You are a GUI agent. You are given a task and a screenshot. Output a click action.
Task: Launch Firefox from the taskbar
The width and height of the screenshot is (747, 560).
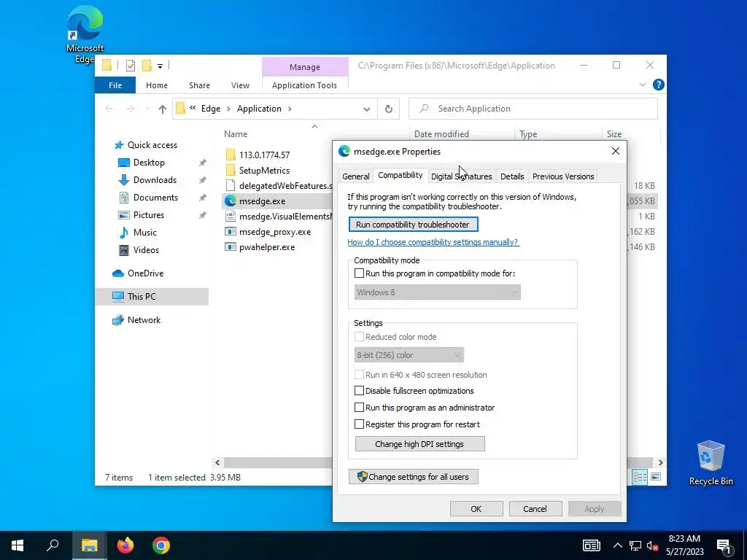coord(125,545)
